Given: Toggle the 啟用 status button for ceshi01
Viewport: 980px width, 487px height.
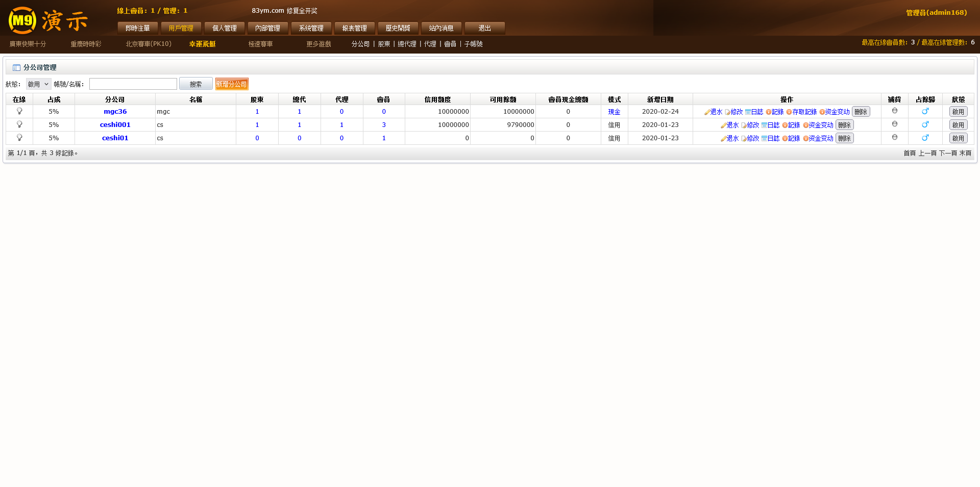Looking at the screenshot, I should pos(958,138).
